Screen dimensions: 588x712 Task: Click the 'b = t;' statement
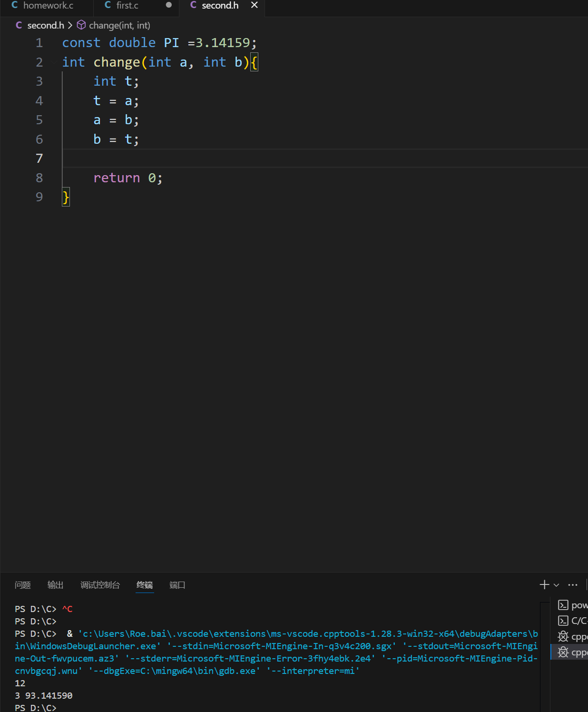pos(116,139)
